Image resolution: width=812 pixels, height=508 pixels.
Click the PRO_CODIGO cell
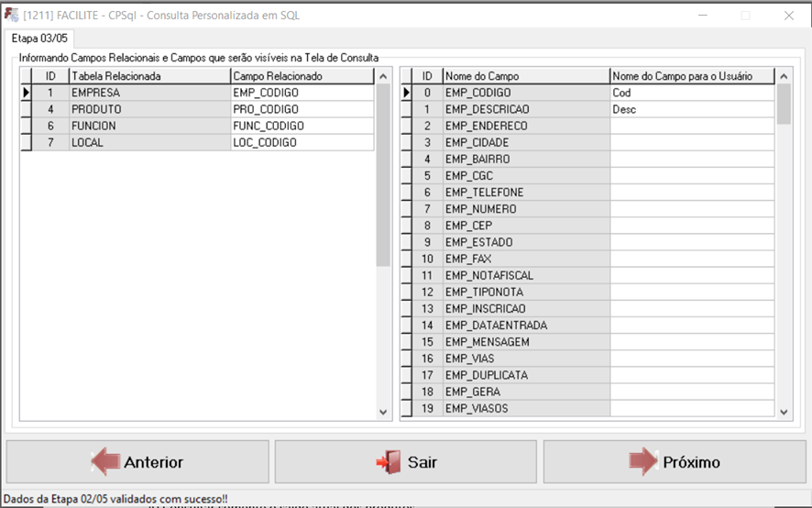pos(302,109)
